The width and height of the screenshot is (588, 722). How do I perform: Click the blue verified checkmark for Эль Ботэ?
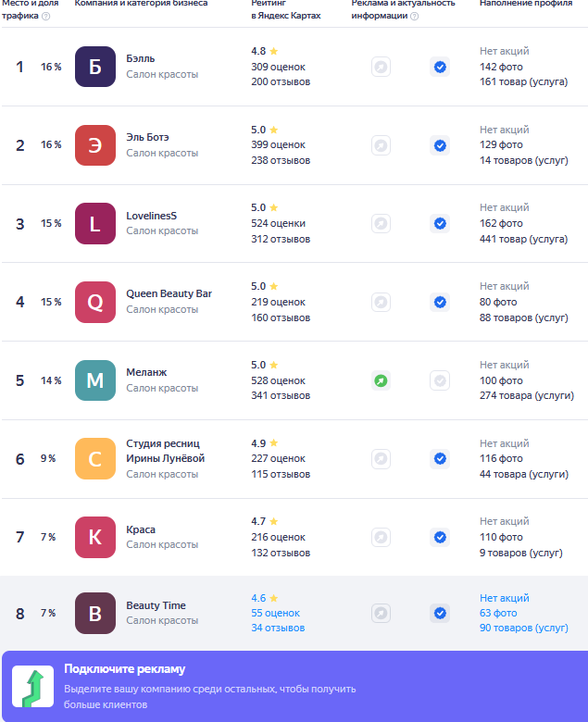click(440, 145)
